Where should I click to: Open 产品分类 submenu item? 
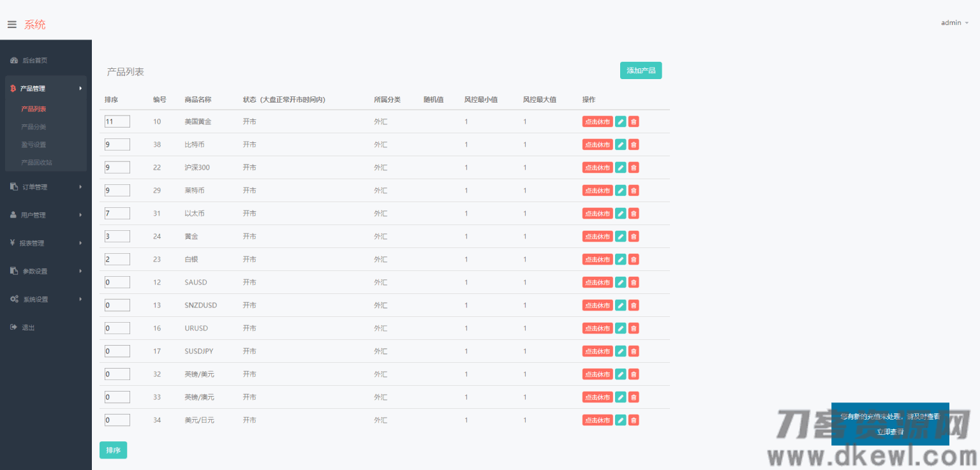pyautogui.click(x=34, y=127)
